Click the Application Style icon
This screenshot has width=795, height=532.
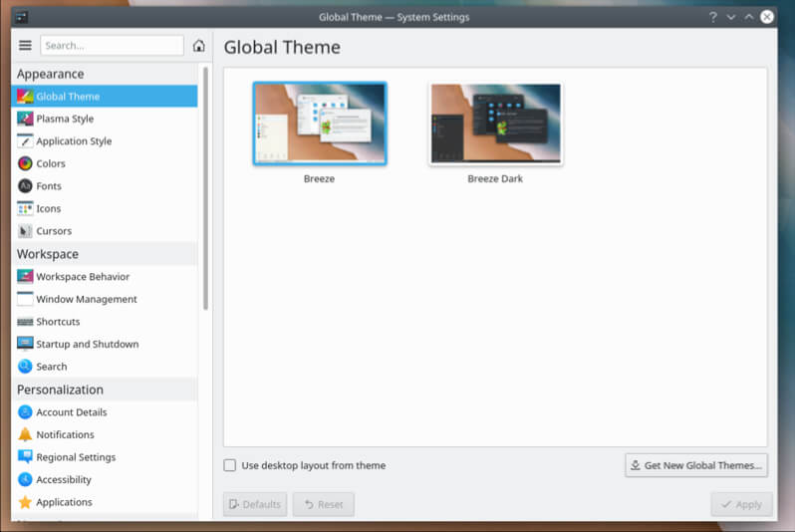click(x=25, y=141)
